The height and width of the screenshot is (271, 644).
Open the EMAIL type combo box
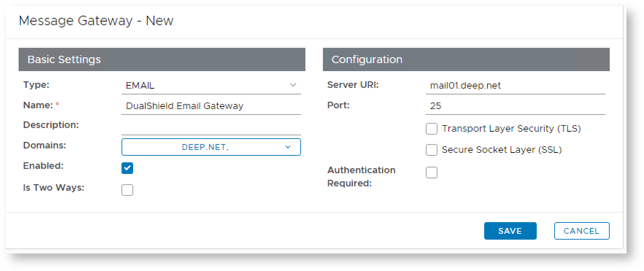point(211,85)
